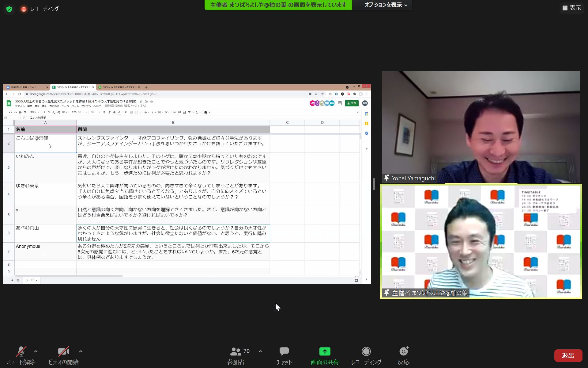Expand participants options caret

coord(260,351)
